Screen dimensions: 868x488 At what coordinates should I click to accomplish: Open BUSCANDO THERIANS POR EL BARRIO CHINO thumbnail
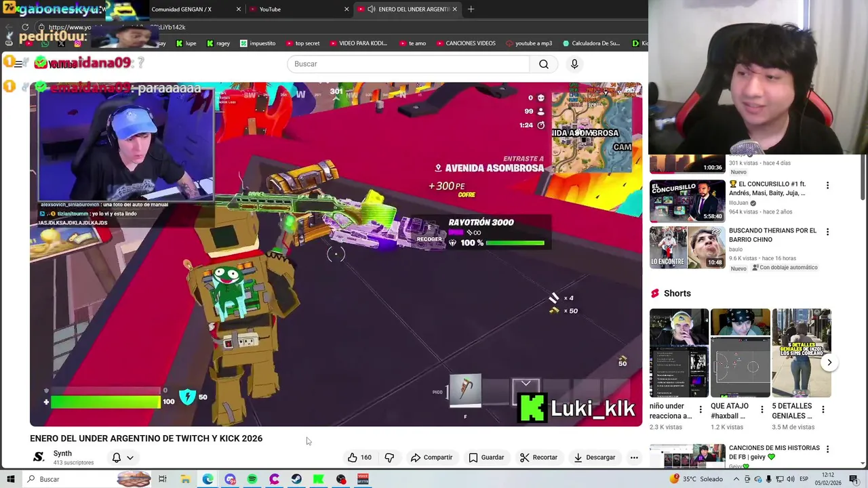(686, 247)
